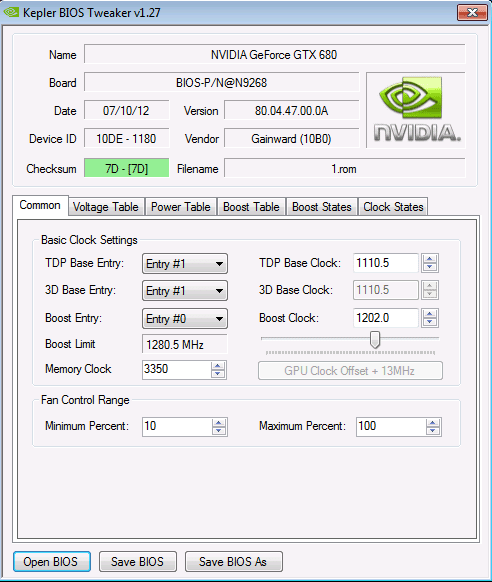The image size is (492, 582).
Task: Open the 3D Base Entry dropdown
Action: click(185, 291)
